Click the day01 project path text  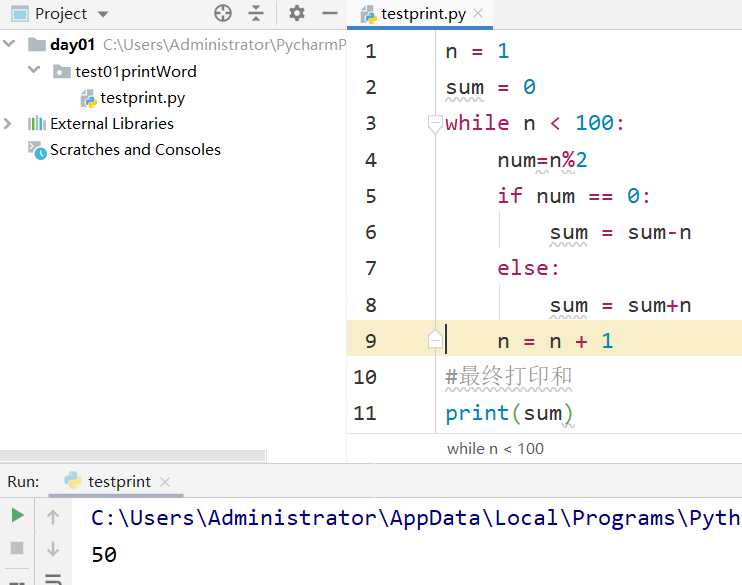pos(225,44)
